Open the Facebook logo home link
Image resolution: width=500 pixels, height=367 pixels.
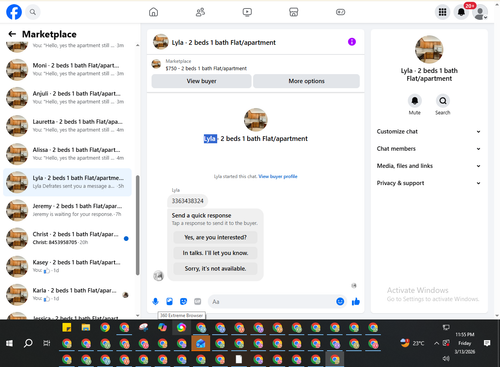point(14,12)
